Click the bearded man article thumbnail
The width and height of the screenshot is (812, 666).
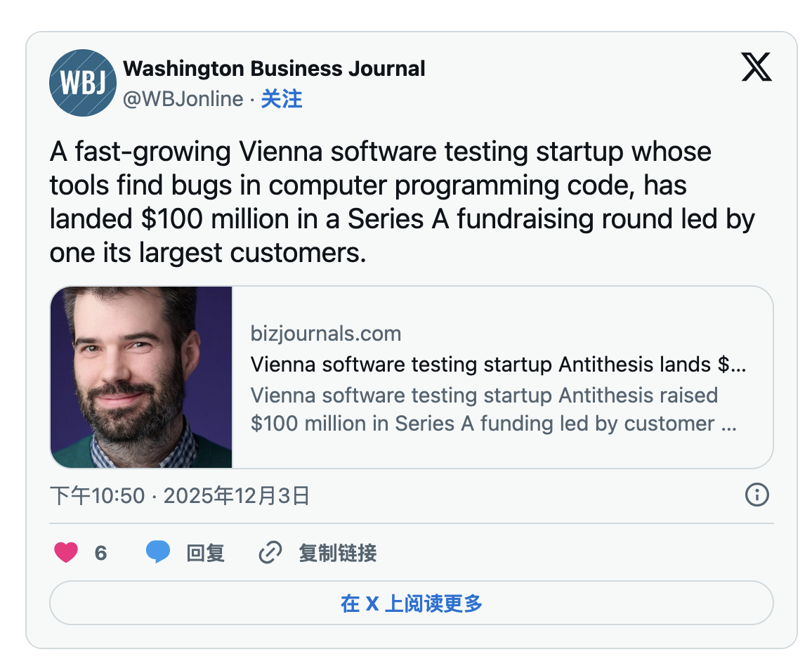point(141,377)
